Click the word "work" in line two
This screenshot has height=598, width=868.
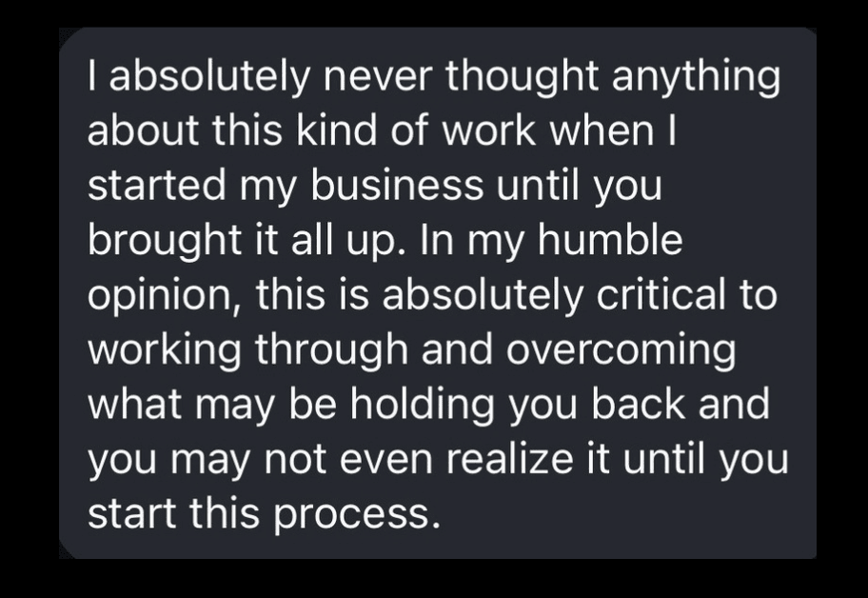coord(500,131)
